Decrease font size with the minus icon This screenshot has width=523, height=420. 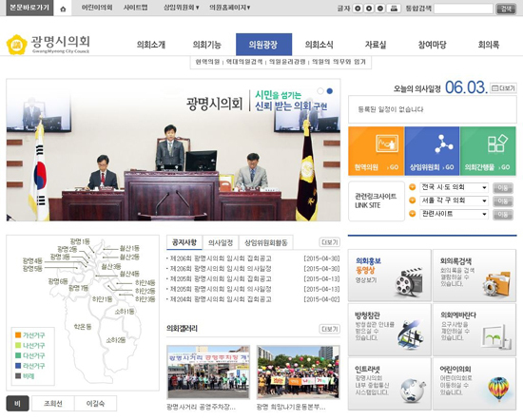pyautogui.click(x=380, y=9)
